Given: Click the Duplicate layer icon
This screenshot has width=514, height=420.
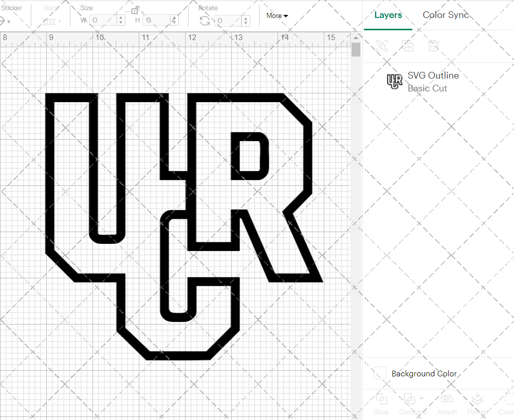Looking at the screenshot, I should pos(408,46).
